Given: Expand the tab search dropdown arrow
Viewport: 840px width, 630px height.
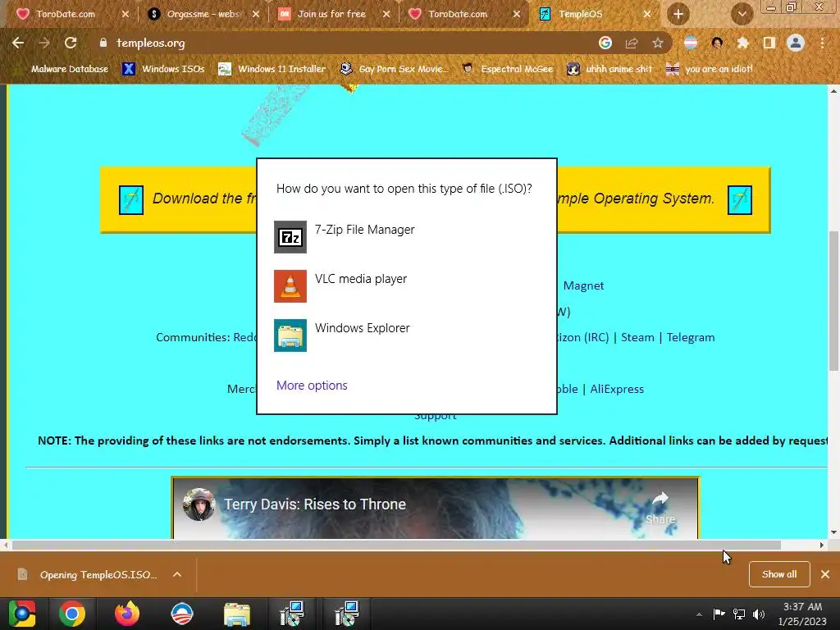Looking at the screenshot, I should pyautogui.click(x=742, y=14).
